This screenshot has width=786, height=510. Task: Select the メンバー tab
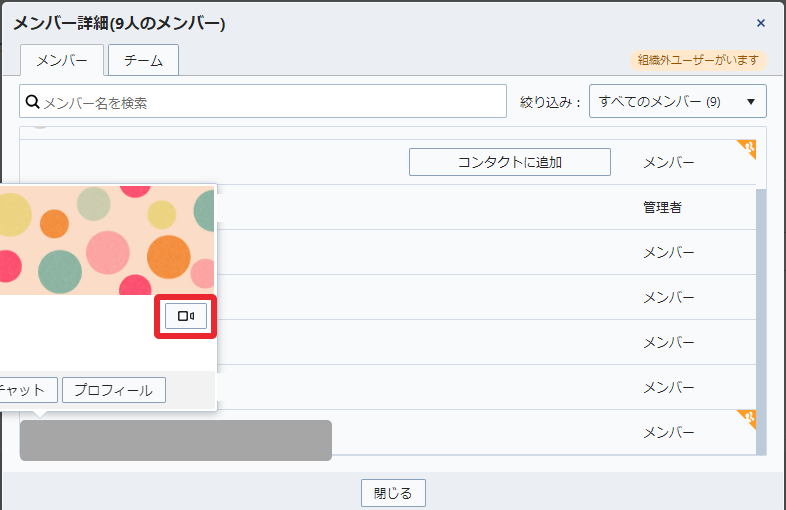click(62, 60)
